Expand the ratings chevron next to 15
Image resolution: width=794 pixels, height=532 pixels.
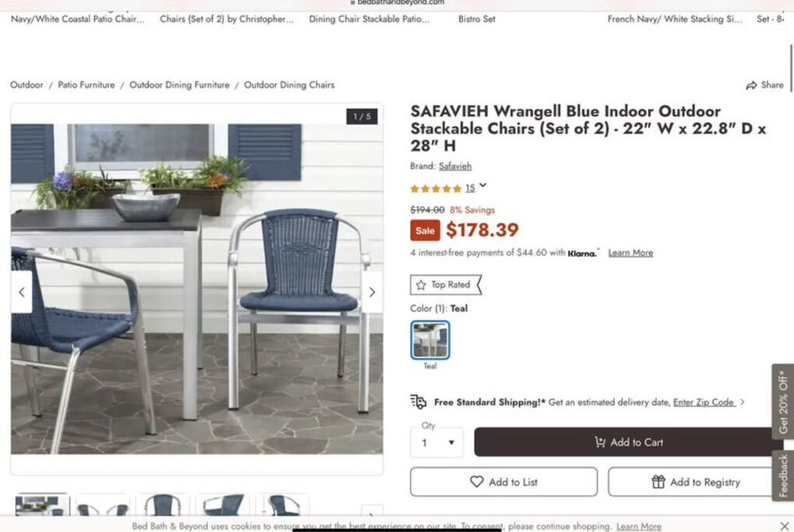coord(483,186)
